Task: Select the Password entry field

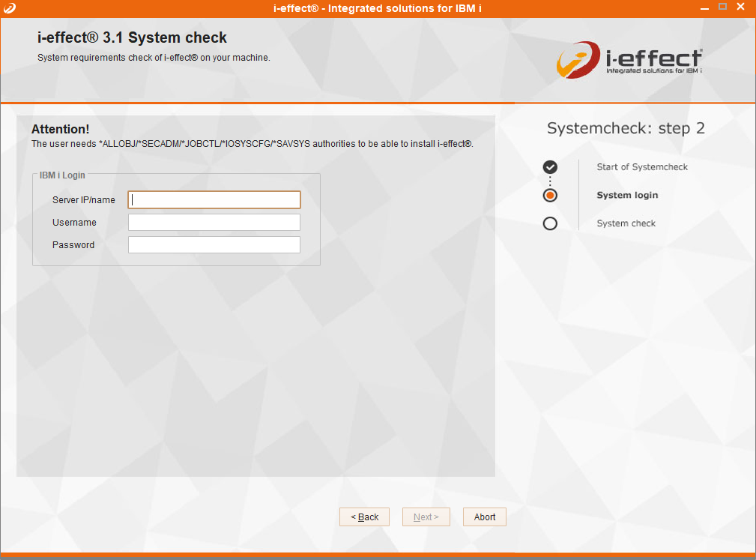Action: coord(214,245)
